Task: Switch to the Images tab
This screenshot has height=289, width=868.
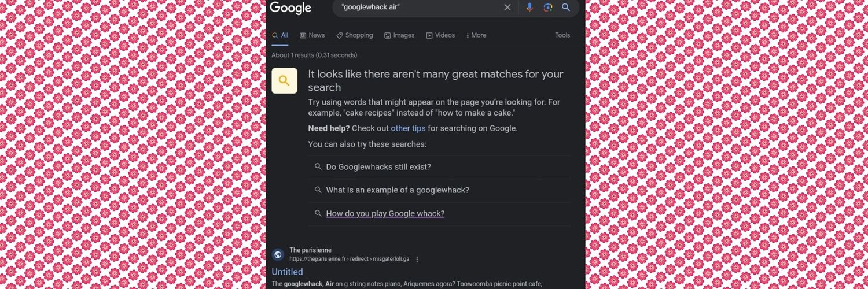Action: pos(399,35)
